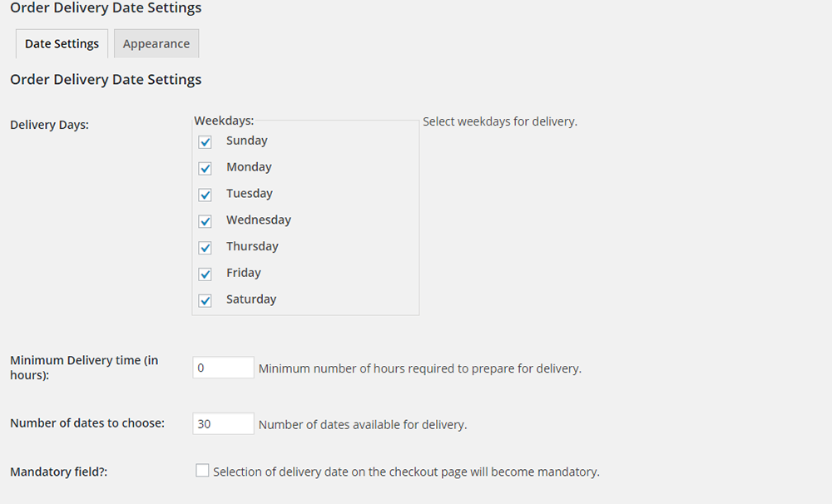Screen dimensions: 832x504
Task: Uncheck the Saturday checkbox
Action: [x=205, y=300]
